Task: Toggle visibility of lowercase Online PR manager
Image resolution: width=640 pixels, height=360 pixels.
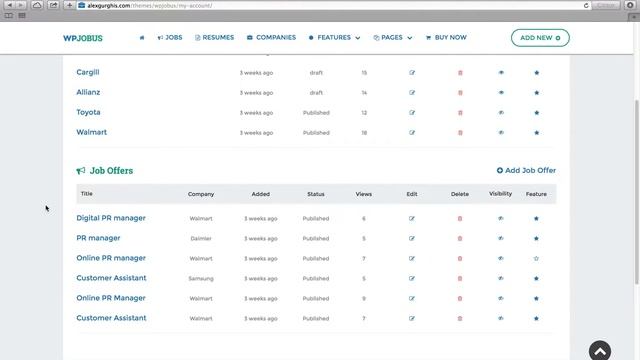Action: (x=500, y=258)
